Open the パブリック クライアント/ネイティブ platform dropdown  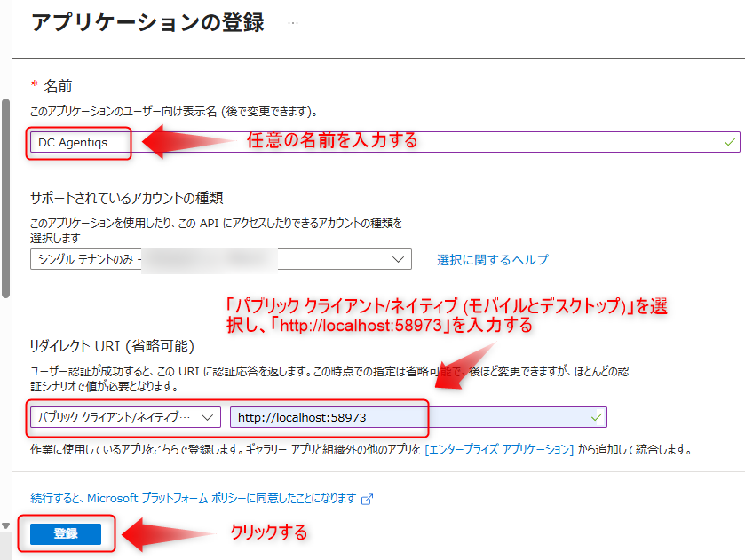[x=125, y=417]
